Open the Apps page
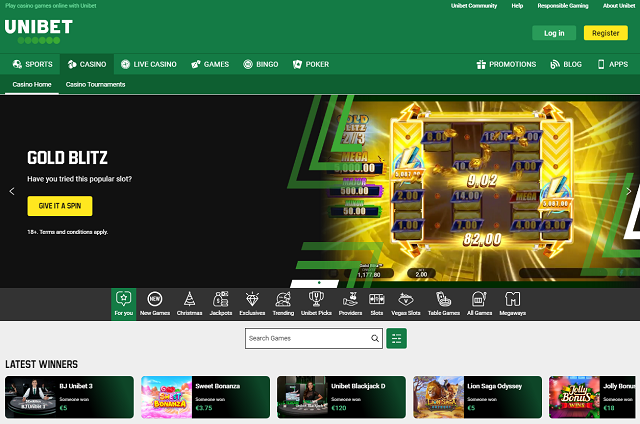Image resolution: width=640 pixels, height=424 pixels. tap(613, 64)
